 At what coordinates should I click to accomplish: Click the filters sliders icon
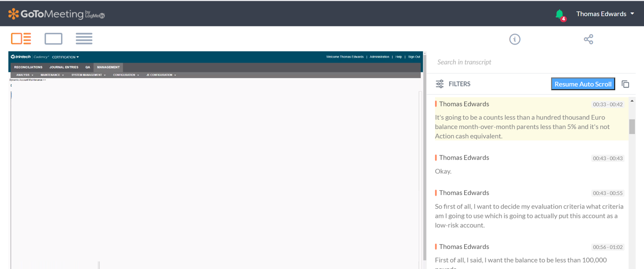coord(440,84)
